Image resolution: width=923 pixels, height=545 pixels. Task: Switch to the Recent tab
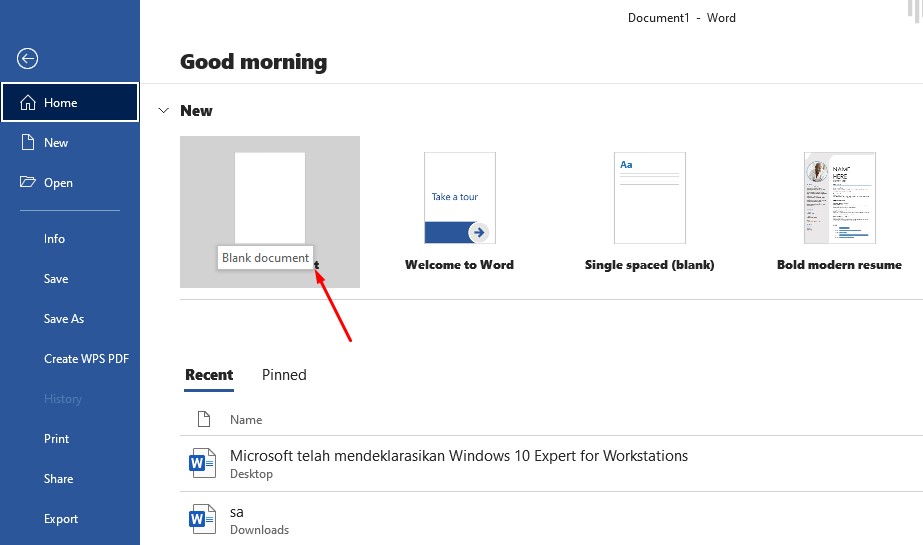click(x=209, y=375)
